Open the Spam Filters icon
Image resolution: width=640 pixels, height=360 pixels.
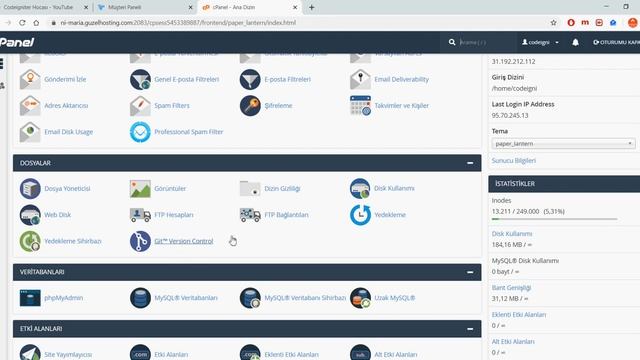(140, 106)
